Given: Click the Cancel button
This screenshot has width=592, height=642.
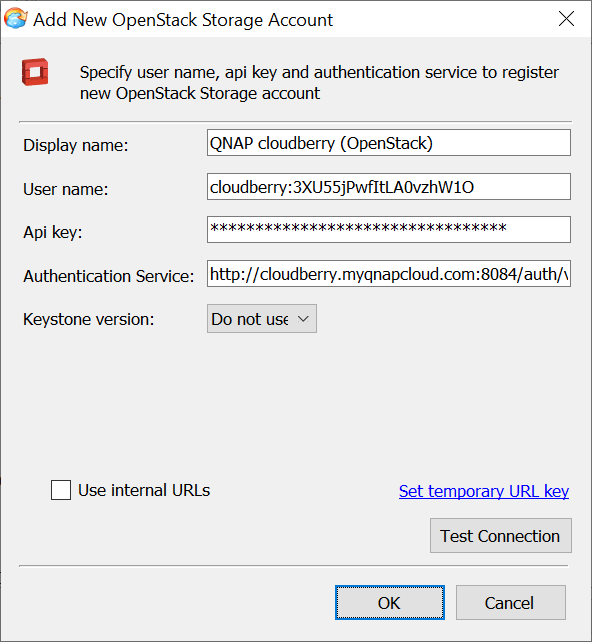Looking at the screenshot, I should tap(511, 603).
